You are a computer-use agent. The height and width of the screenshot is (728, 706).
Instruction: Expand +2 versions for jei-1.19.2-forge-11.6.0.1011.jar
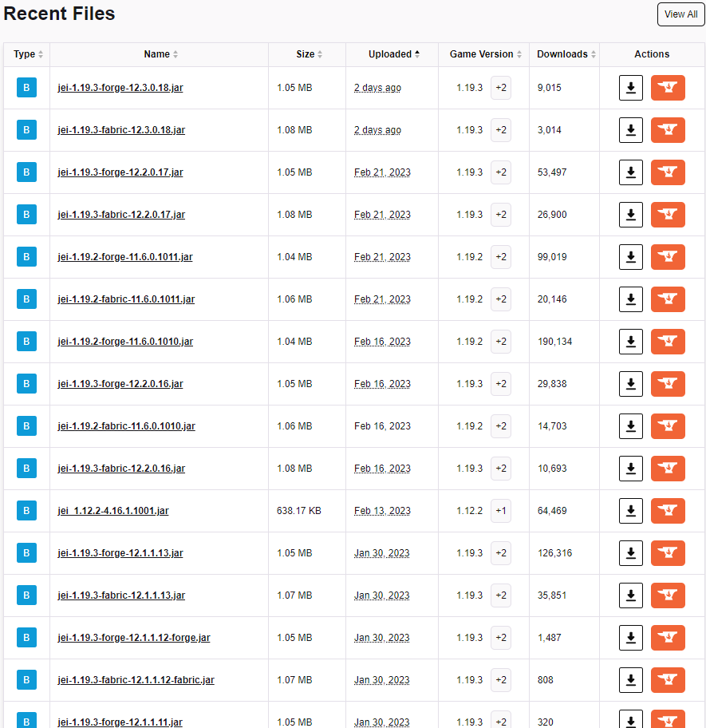pyautogui.click(x=500, y=257)
